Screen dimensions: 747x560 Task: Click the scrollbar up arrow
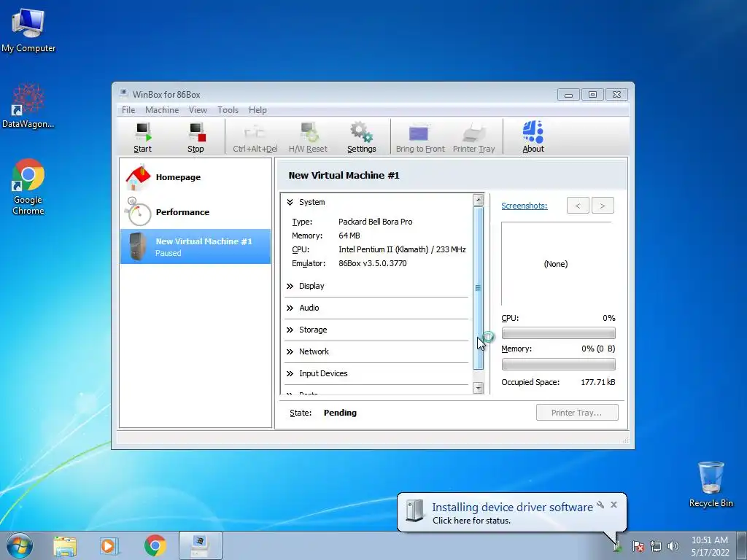tap(479, 200)
